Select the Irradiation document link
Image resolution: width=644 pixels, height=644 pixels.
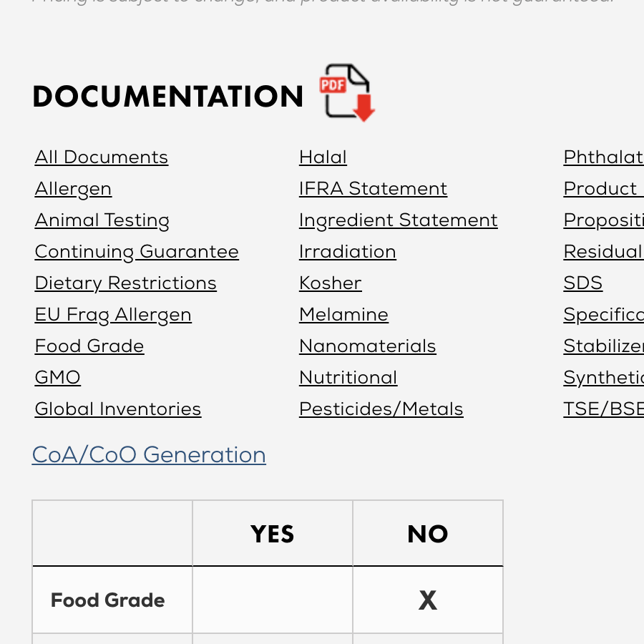[x=347, y=252]
